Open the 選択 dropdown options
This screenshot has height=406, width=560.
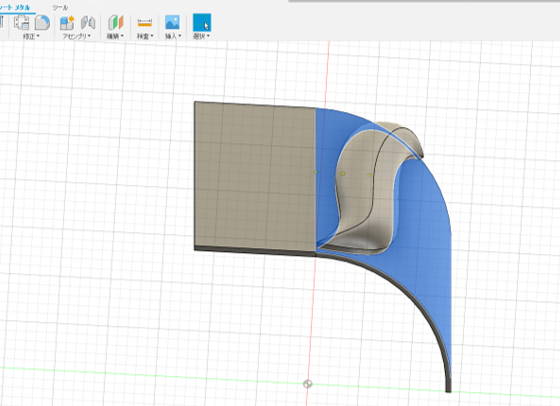point(201,36)
